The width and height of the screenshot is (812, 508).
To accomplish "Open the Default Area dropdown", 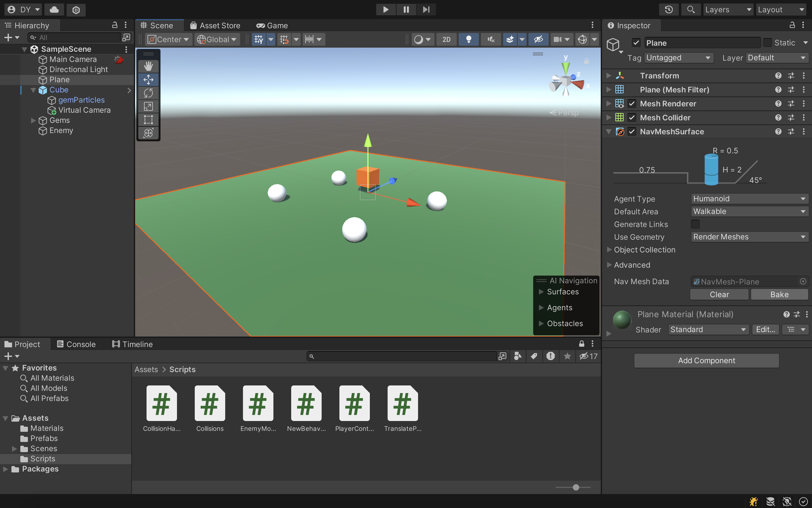I will [x=750, y=211].
